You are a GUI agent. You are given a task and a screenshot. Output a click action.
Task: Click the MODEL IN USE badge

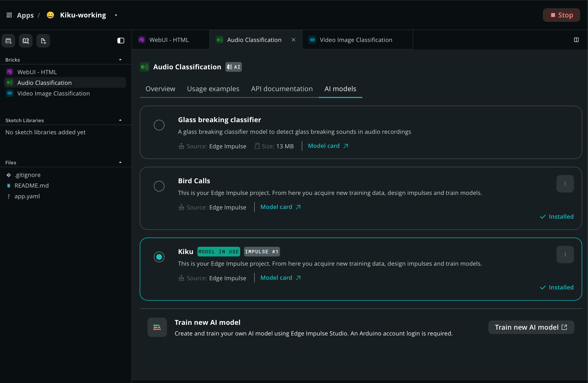click(218, 252)
